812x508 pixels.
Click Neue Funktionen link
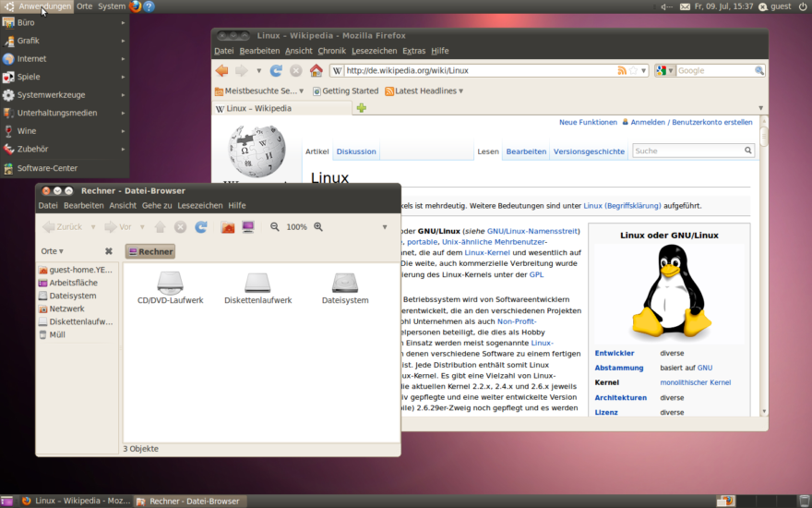click(x=589, y=122)
